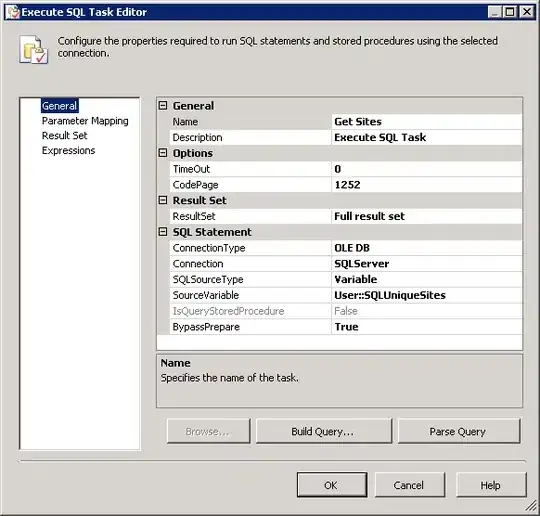
Task: Click the SQL task document icon beside description
Action: (x=33, y=49)
